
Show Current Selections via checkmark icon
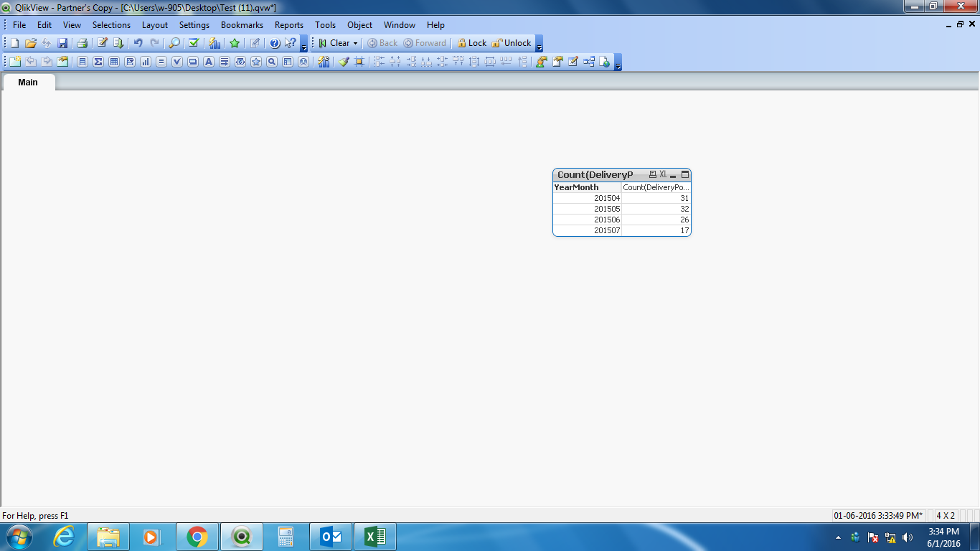pos(194,43)
